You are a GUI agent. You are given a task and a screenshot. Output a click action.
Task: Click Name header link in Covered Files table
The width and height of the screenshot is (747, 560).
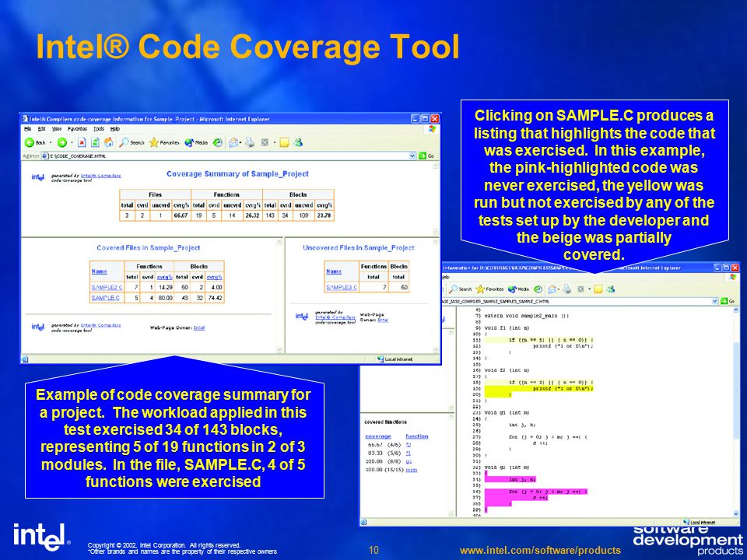pyautogui.click(x=99, y=271)
